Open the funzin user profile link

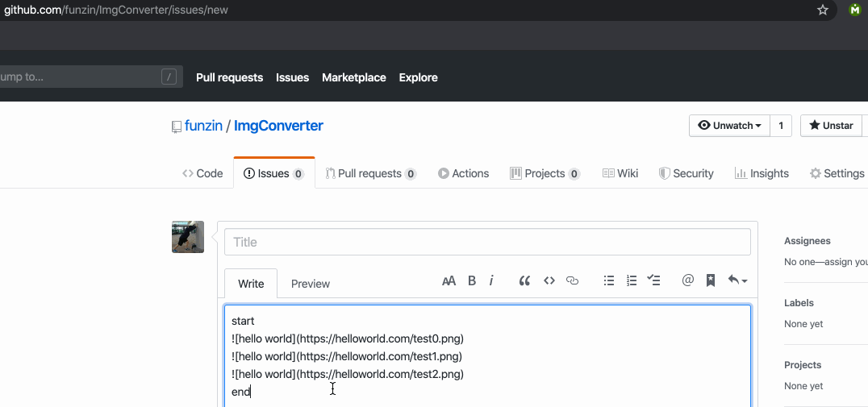pos(203,126)
